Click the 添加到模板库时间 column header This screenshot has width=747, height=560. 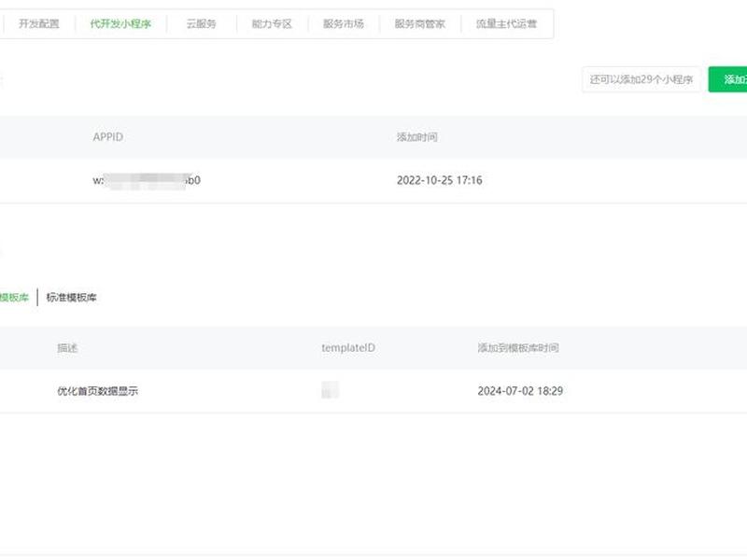pos(518,348)
